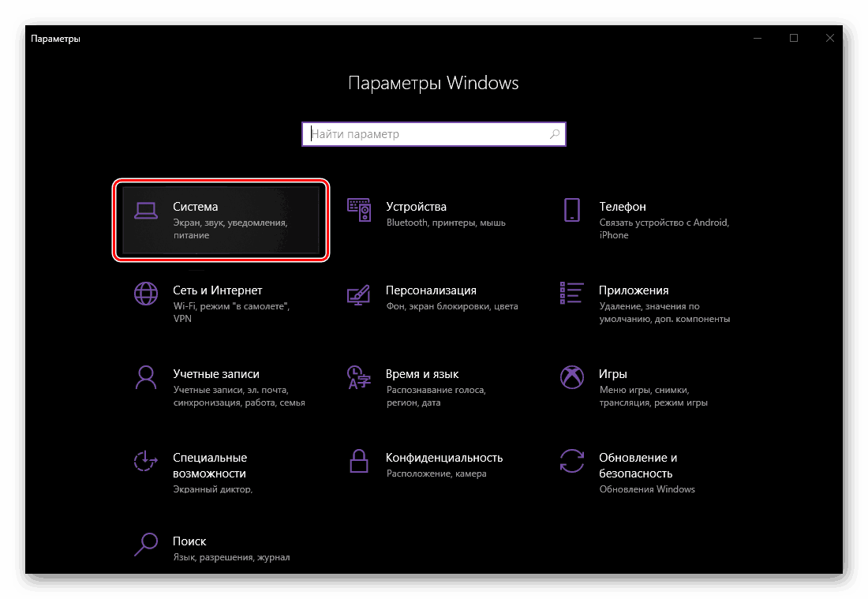The width and height of the screenshot is (868, 599).
Task: Open Сеть и Интернет title
Action: (218, 290)
